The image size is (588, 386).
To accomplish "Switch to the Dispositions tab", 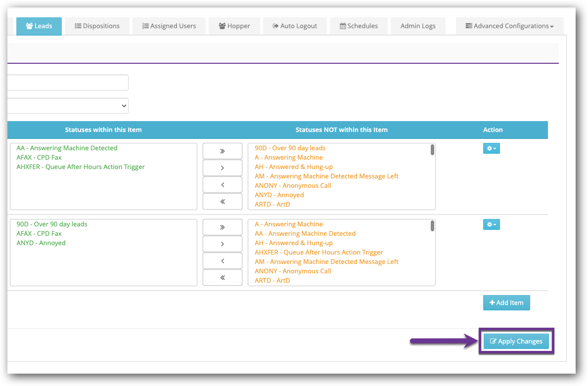I will click(97, 26).
